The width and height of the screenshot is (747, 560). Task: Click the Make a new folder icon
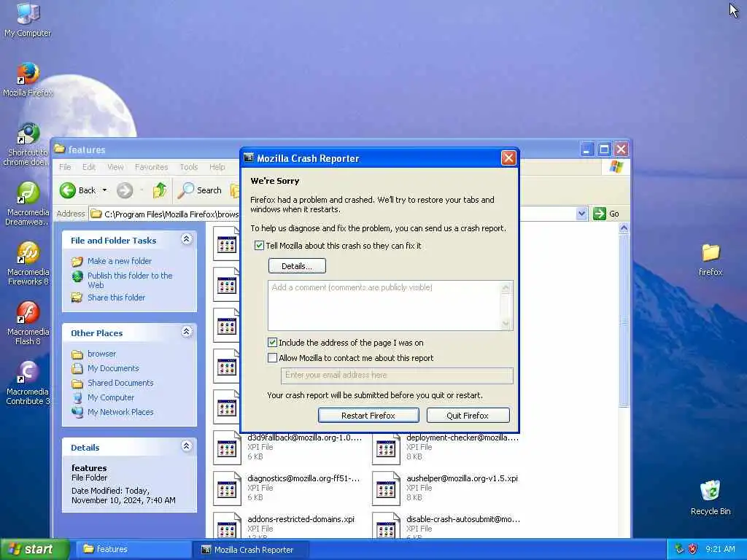(77, 262)
